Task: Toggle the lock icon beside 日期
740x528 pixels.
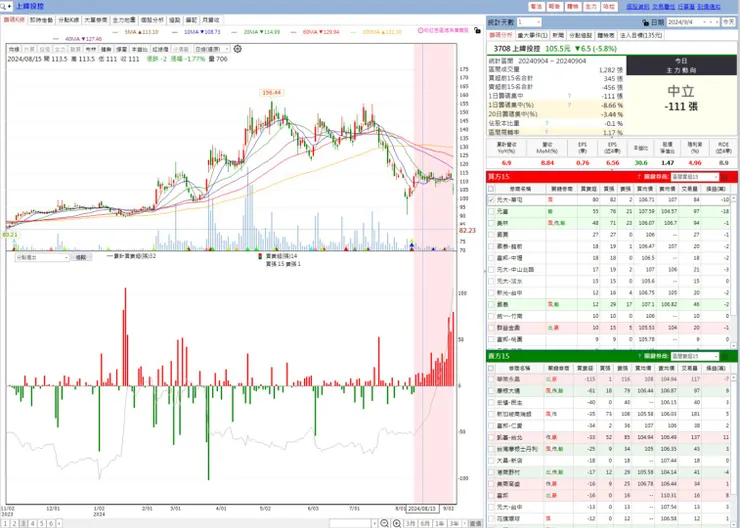Action: point(646,22)
